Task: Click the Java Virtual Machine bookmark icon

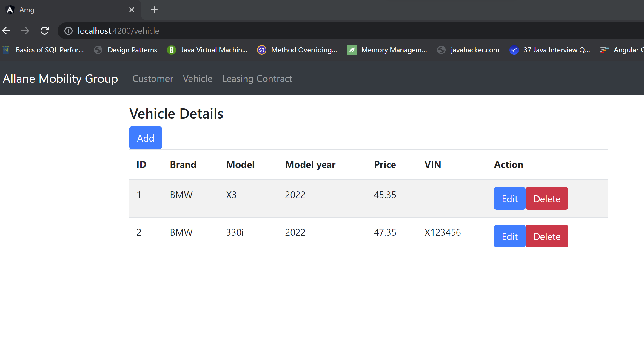Action: (172, 50)
